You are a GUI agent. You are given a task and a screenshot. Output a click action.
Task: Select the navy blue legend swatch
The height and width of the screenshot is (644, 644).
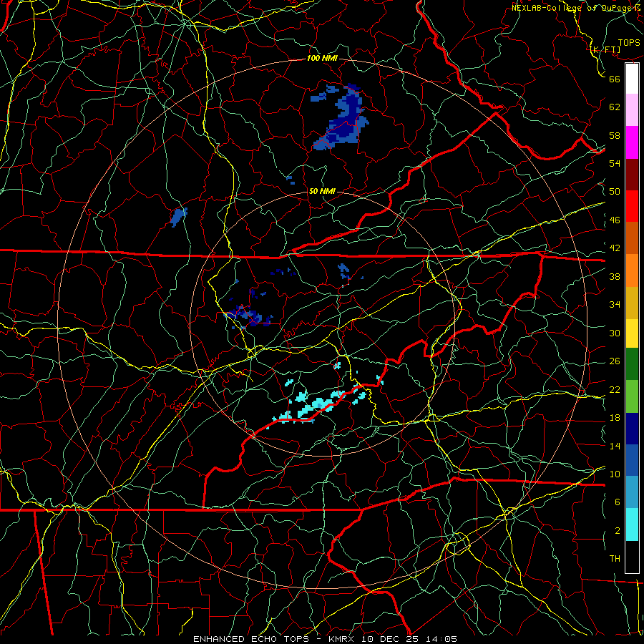tap(632, 429)
